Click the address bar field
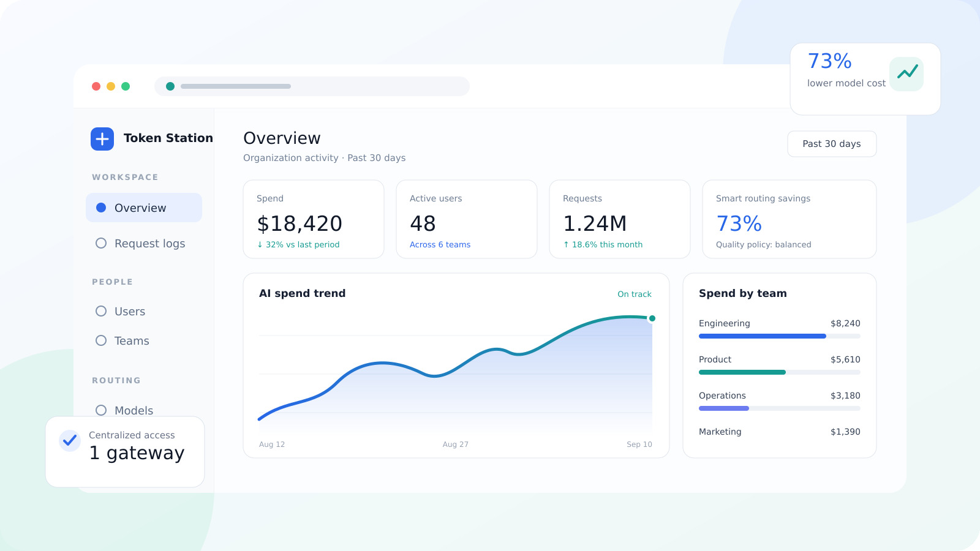Image resolution: width=980 pixels, height=551 pixels. (312, 86)
